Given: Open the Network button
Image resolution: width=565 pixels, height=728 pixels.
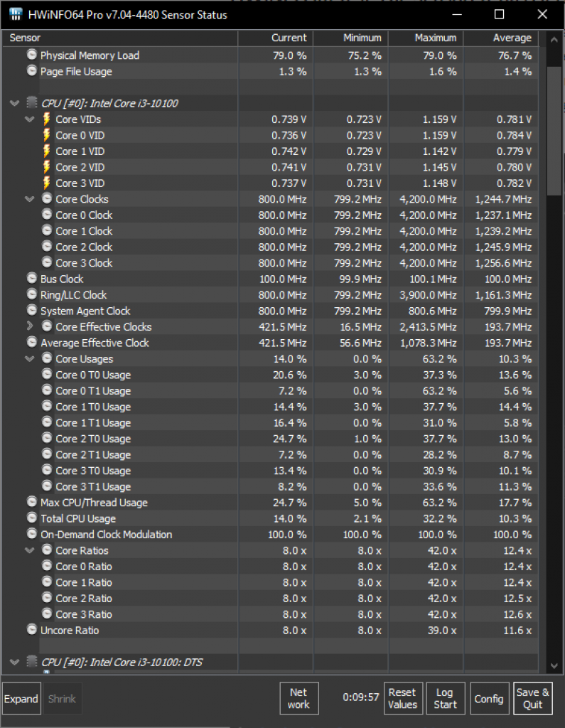Looking at the screenshot, I should click(299, 698).
